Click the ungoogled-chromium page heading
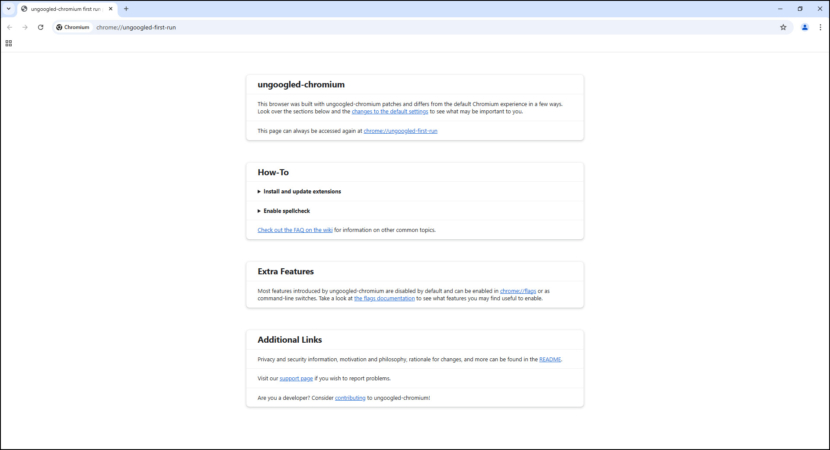Viewport: 830px width, 450px height. pos(301,85)
